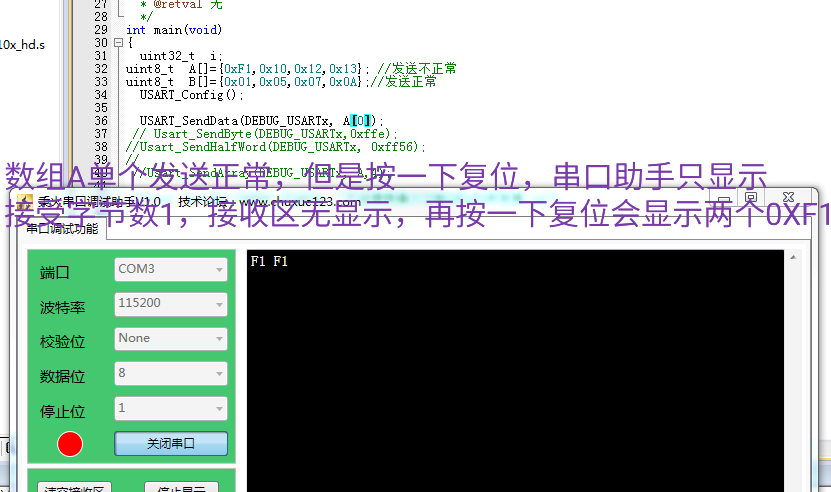Click line number 32 in editor gutter
The height and width of the screenshot is (492, 831).
pyautogui.click(x=100, y=69)
